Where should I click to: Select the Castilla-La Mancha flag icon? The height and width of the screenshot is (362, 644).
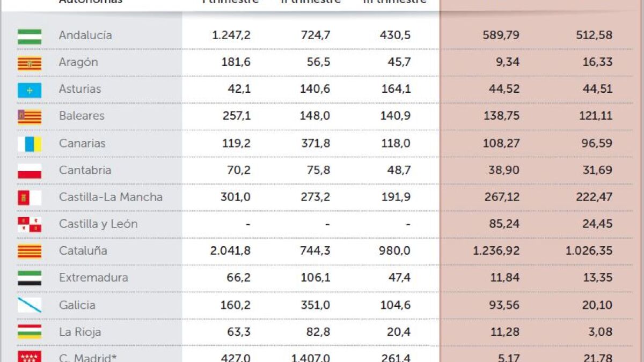point(30,198)
